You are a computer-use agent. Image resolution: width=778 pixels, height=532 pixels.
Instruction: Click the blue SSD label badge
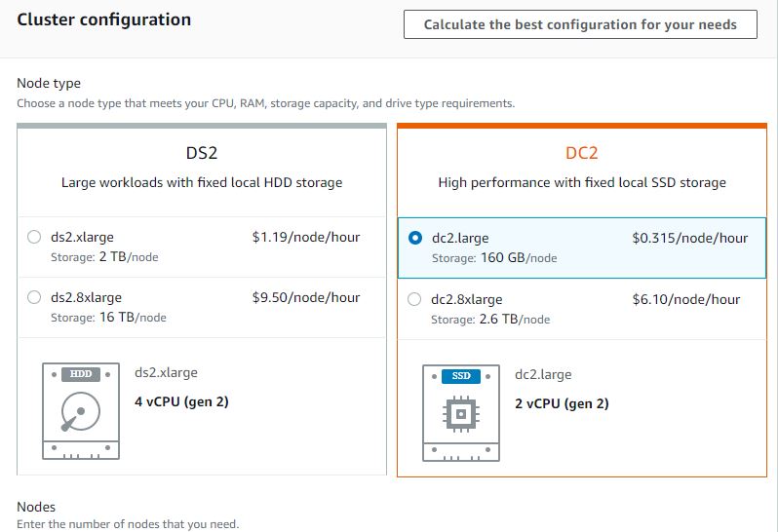click(x=461, y=376)
